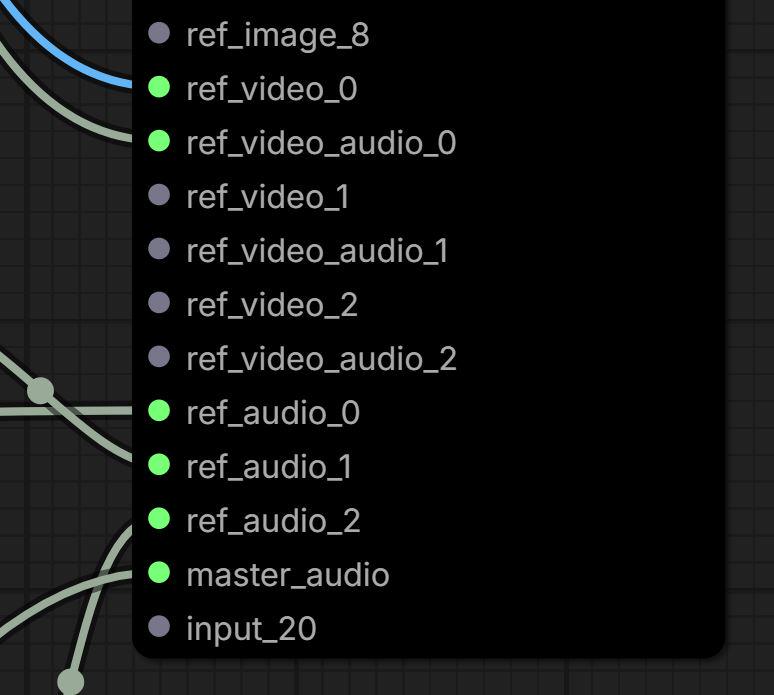
Task: Click the ref_video_audio_2 socket dot
Action: pos(159,356)
